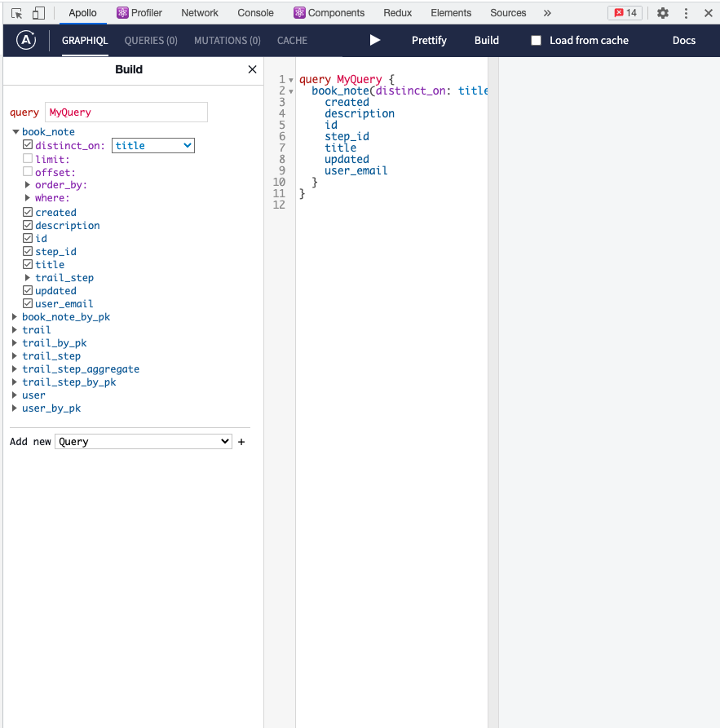Screen dimensions: 720x728
Task: Toggle the device toolbar icon
Action: click(x=38, y=13)
